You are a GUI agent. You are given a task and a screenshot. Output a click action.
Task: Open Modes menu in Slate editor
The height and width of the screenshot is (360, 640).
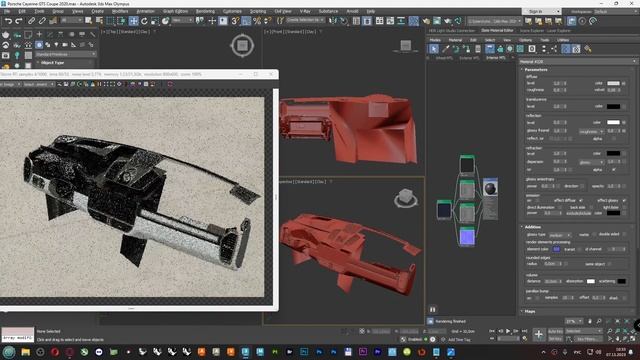click(x=435, y=40)
